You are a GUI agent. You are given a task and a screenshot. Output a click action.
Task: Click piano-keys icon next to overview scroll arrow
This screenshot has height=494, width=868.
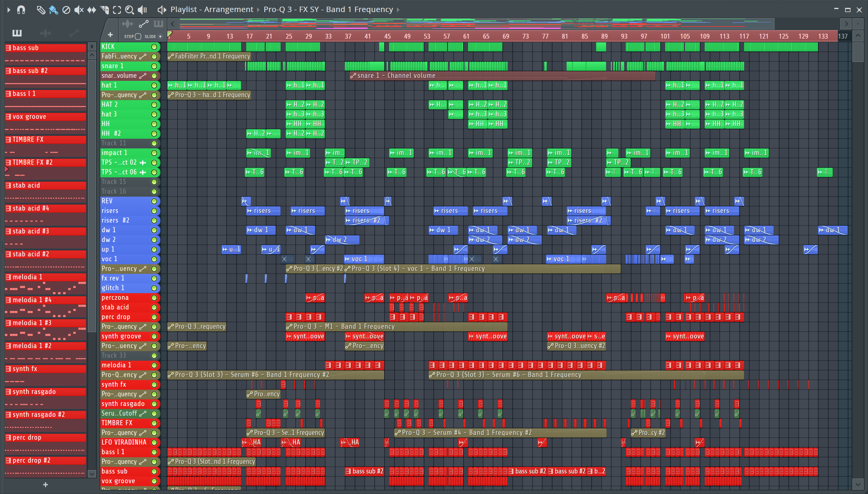[158, 24]
